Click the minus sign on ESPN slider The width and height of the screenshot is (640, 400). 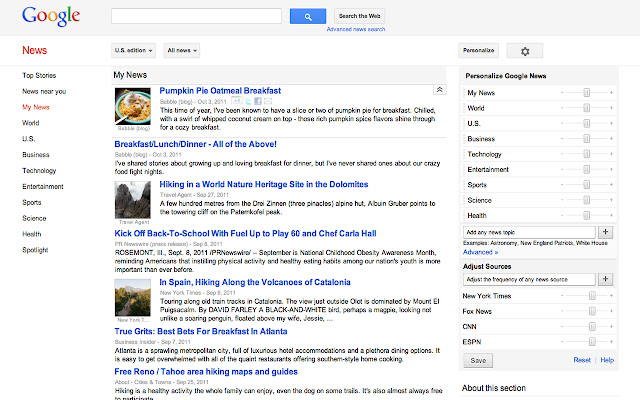(x=562, y=342)
